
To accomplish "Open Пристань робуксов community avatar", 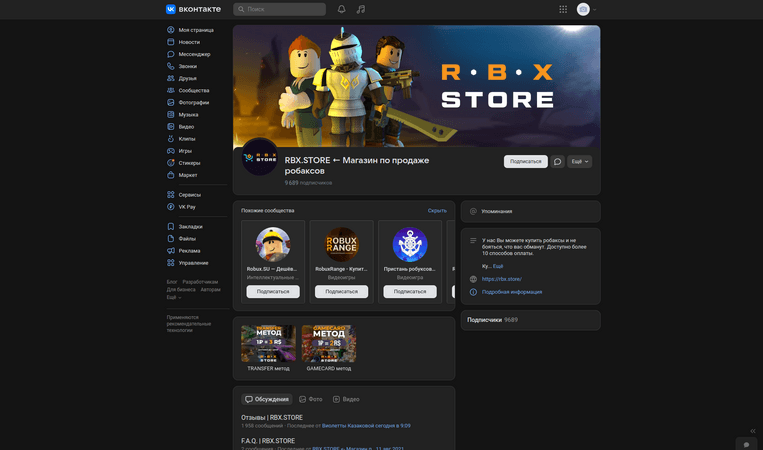I will click(x=410, y=244).
